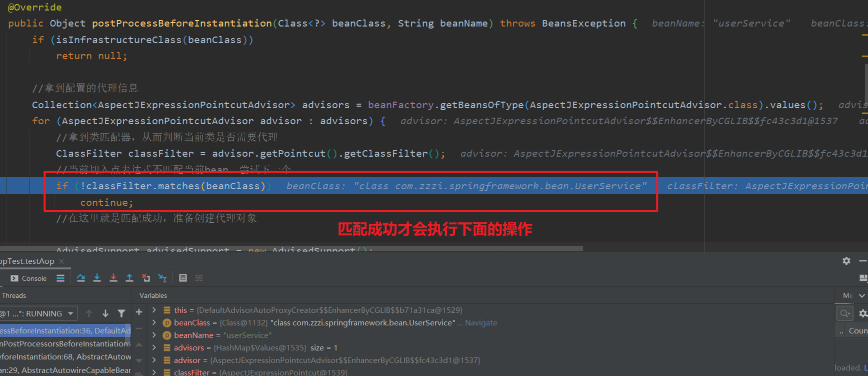Click the Run to Cursor icon

tap(162, 278)
